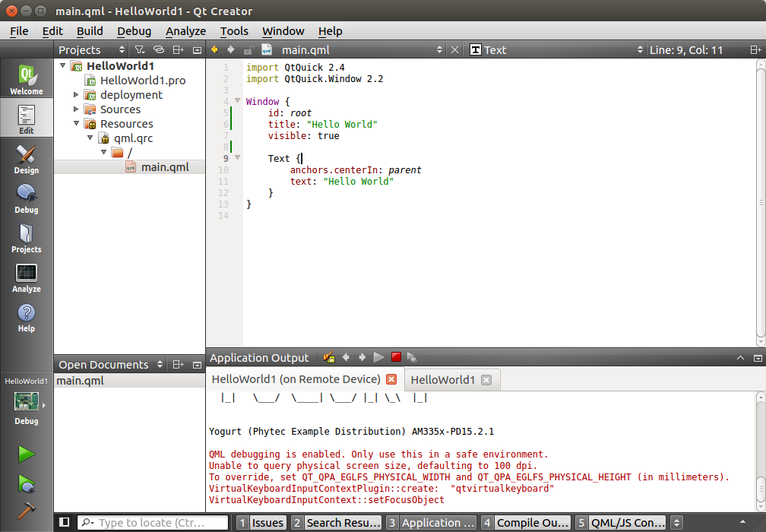
Task: Switch to Edit mode in sidebar
Action: 27,119
